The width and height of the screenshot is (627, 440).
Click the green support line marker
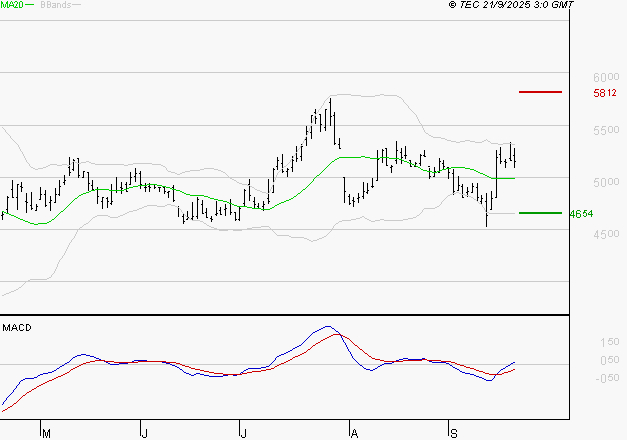(540, 213)
